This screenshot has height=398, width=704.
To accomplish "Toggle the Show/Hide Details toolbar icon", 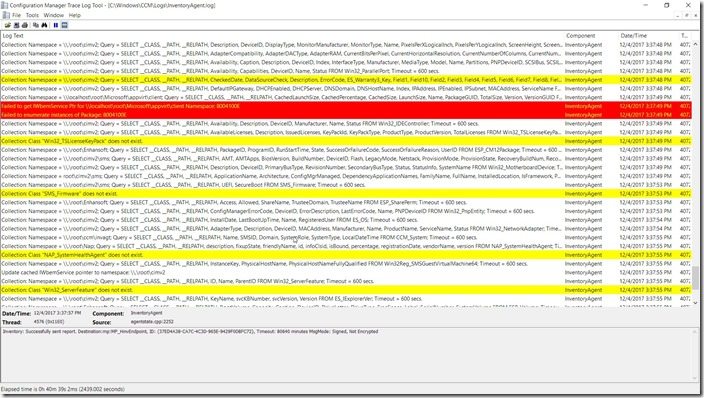I will (x=64, y=25).
